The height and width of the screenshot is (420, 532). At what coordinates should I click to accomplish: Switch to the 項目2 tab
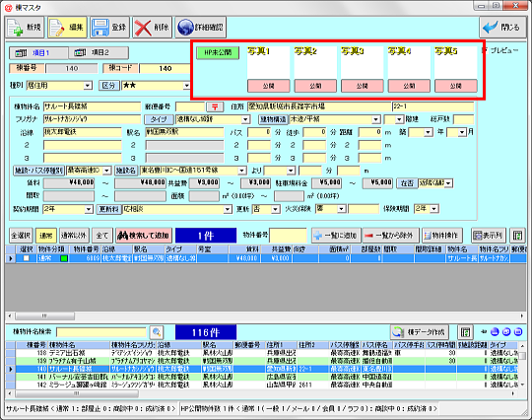tap(99, 52)
